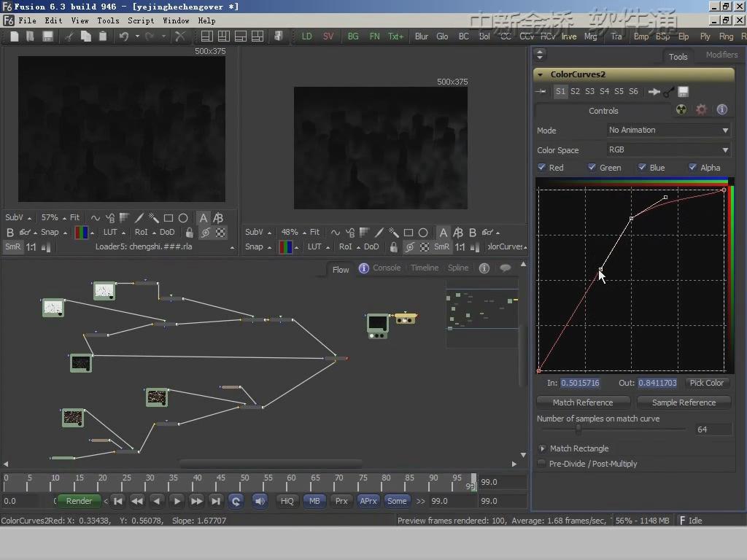This screenshot has height=560, width=747.
Task: Enable Pre-Divide / Post-Multiply checkbox
Action: (542, 463)
